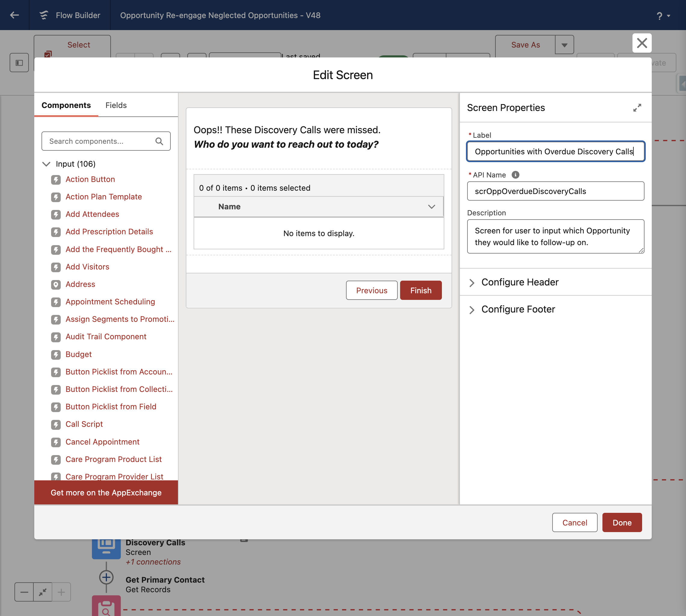Switch to the Fields tab
This screenshot has height=616, width=686.
pos(116,105)
